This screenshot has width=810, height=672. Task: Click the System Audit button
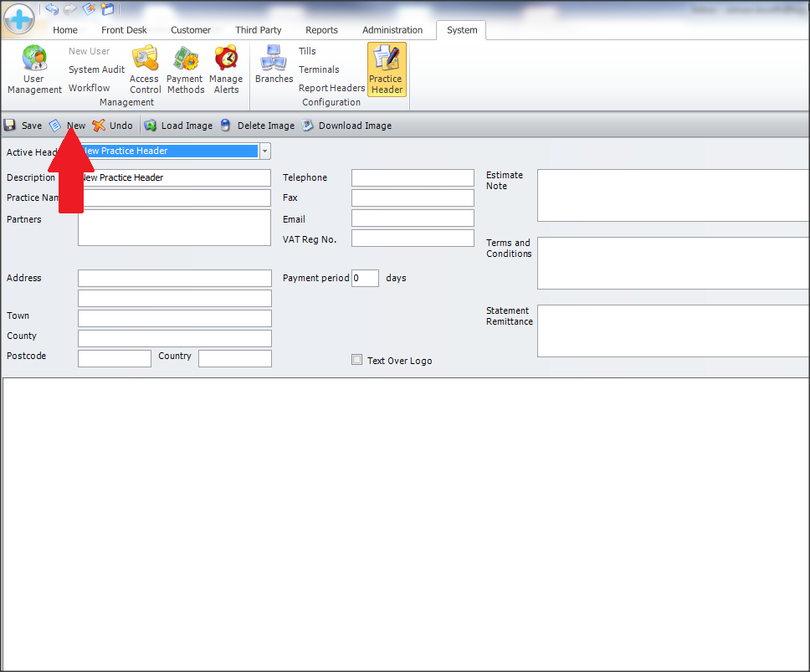coord(96,69)
